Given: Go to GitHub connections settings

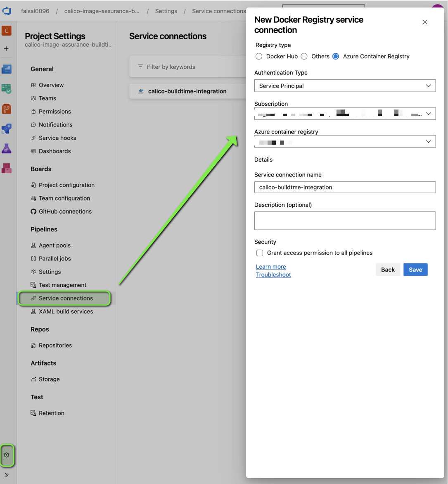Looking at the screenshot, I should pyautogui.click(x=65, y=212).
